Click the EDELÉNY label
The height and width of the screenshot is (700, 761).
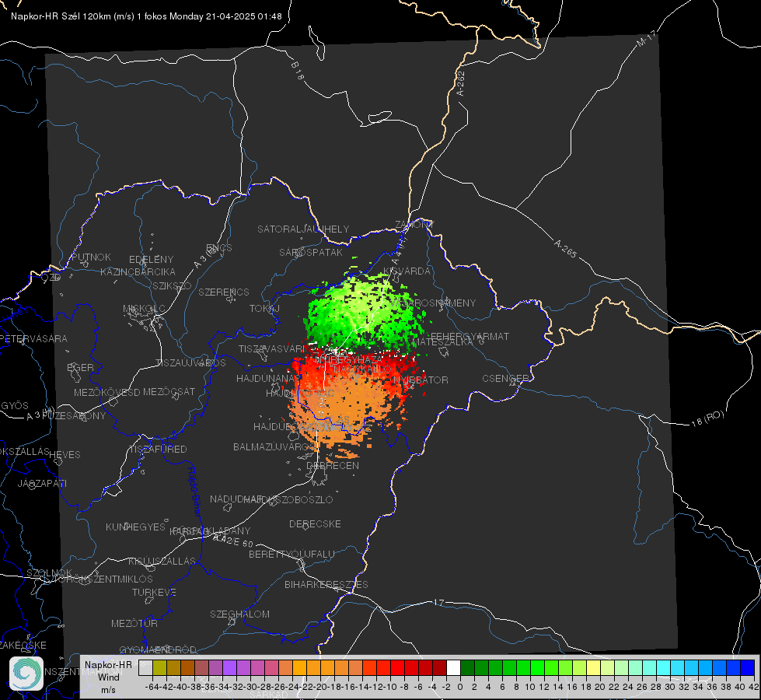[152, 260]
